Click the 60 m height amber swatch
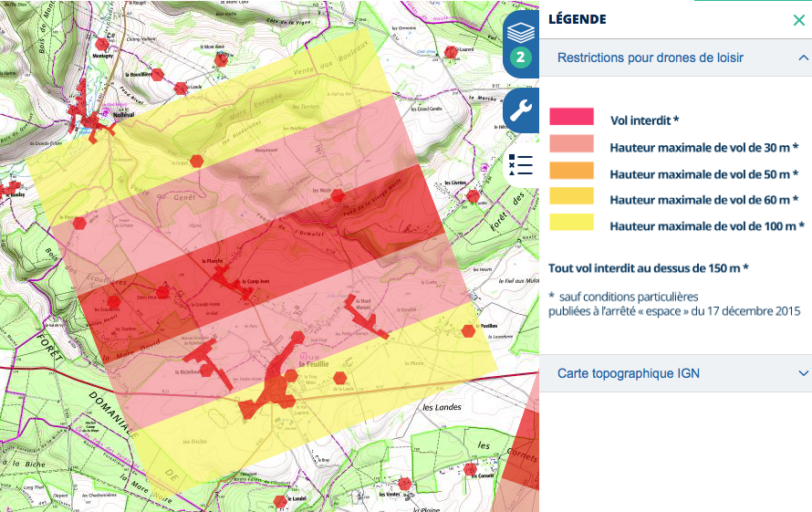The width and height of the screenshot is (812, 512). (572, 196)
